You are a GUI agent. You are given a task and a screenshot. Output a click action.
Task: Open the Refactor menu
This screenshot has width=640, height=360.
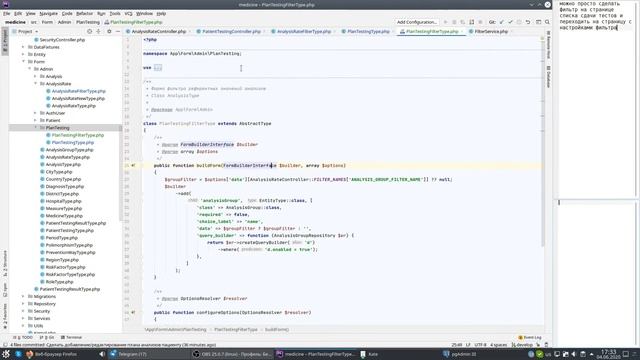point(84,13)
